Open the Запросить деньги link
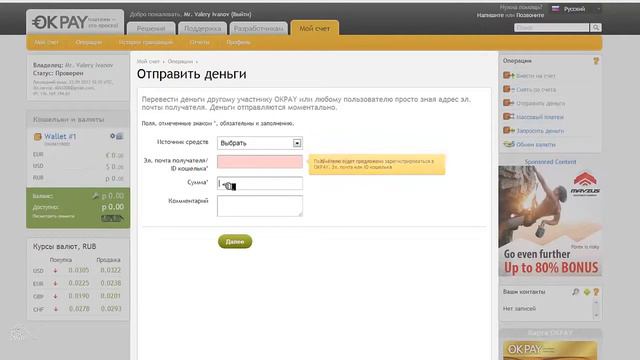The image size is (640, 360). 540,131
